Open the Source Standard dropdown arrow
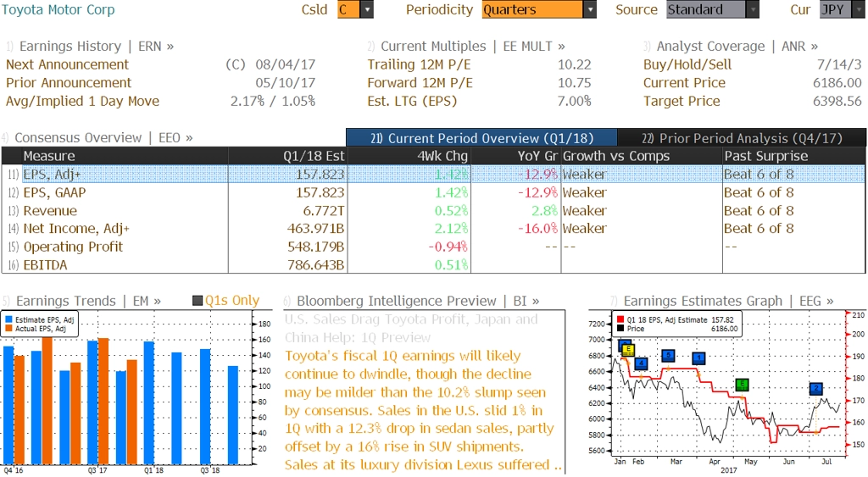Viewport: 868px width, 477px height. click(753, 9)
